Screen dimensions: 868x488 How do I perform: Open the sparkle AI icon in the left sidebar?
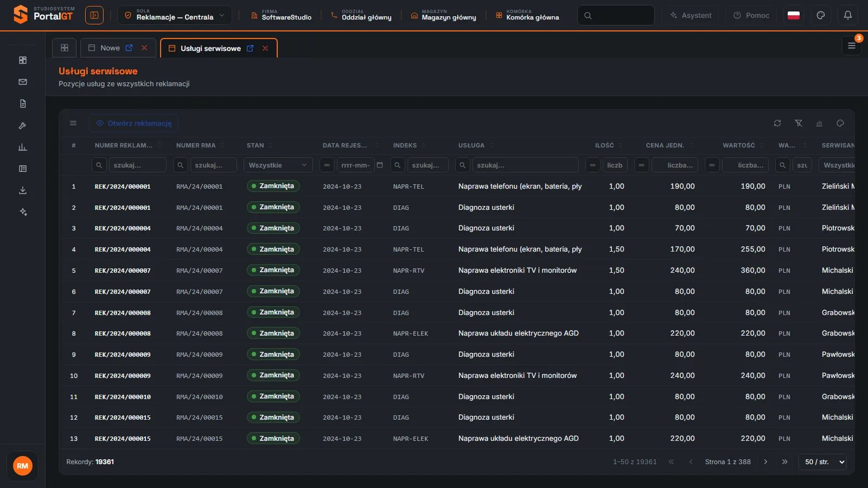(23, 212)
